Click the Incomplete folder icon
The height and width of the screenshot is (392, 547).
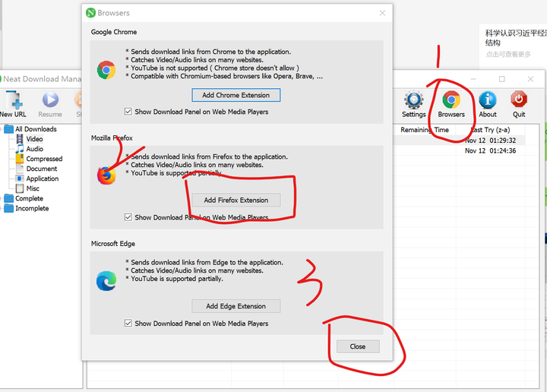(x=9, y=208)
